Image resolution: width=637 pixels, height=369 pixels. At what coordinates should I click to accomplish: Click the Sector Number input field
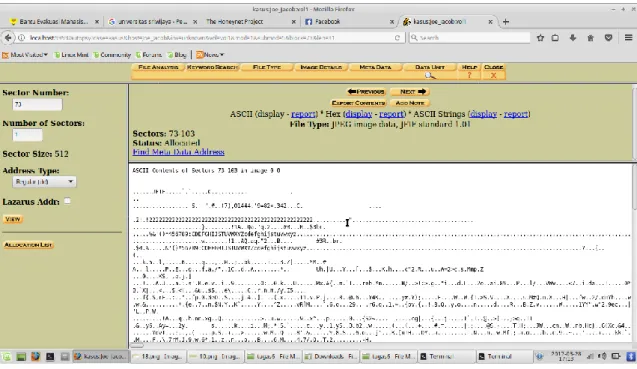37,104
